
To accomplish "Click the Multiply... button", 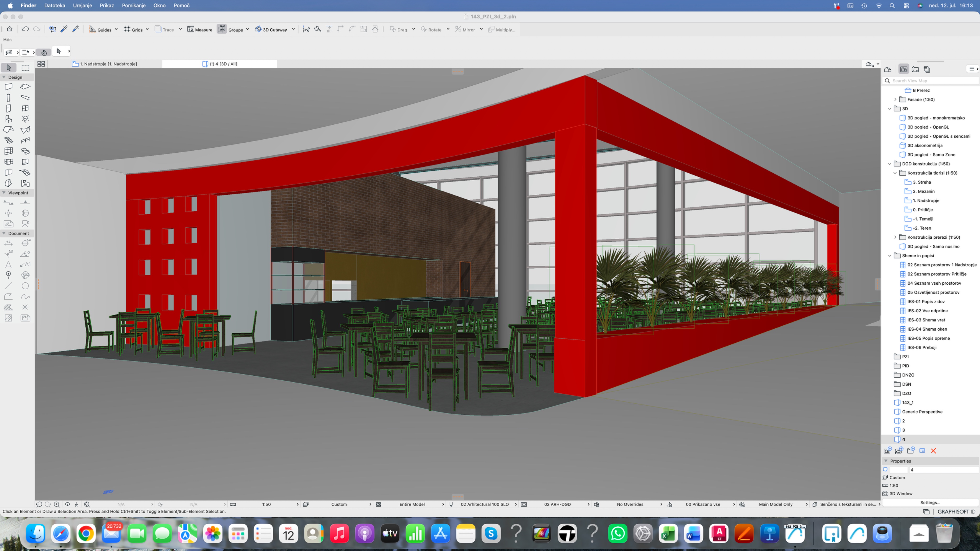I will pos(502,29).
